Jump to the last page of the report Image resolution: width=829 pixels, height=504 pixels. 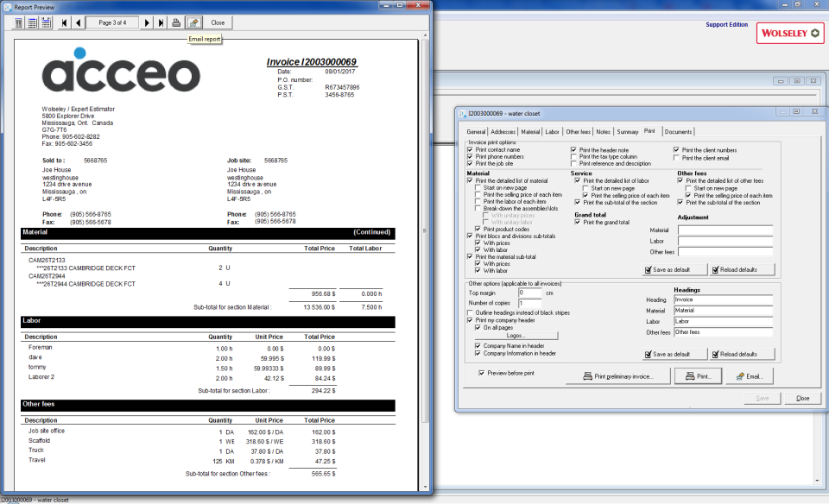[x=161, y=22]
